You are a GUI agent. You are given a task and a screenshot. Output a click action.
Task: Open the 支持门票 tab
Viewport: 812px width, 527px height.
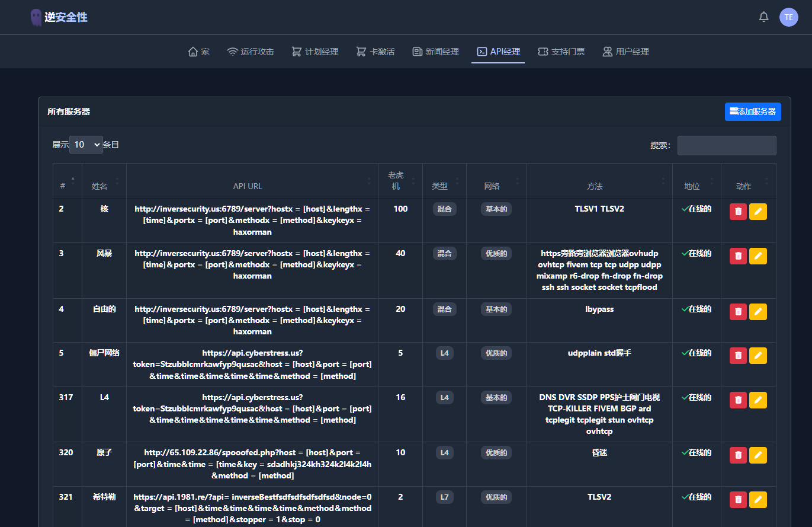pyautogui.click(x=561, y=52)
